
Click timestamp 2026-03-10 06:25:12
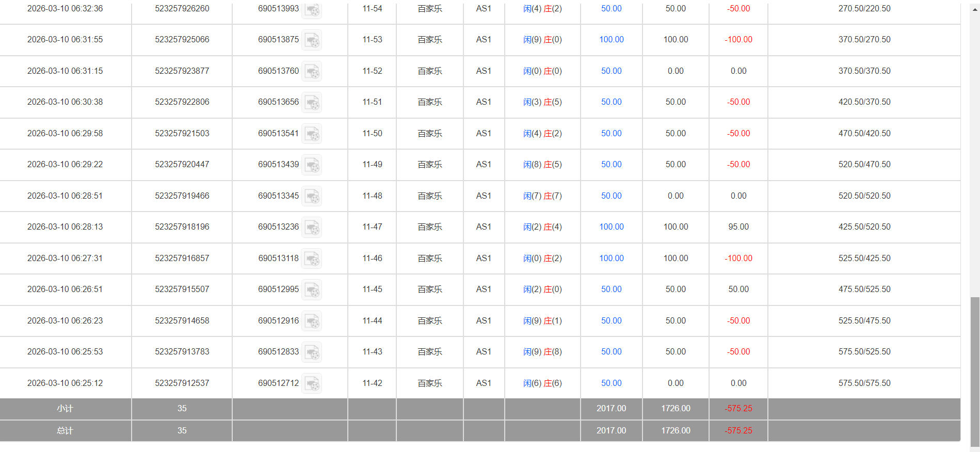[x=65, y=383]
